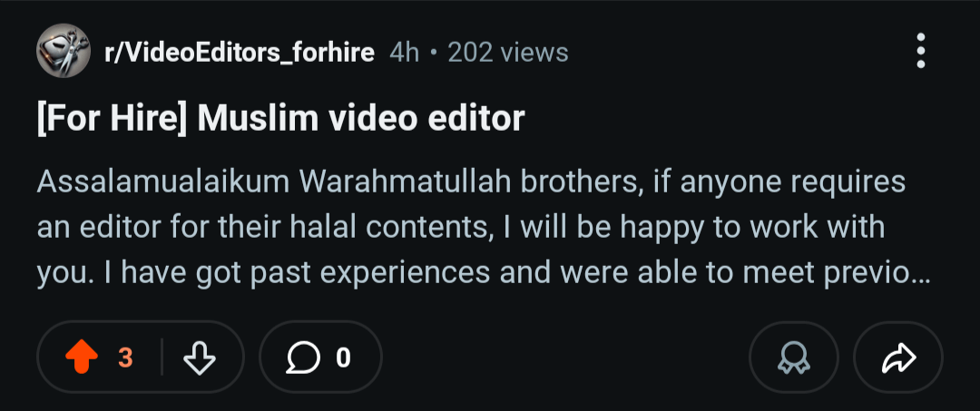Open the VideoEditors_forhire community avatar
This screenshot has height=411, width=980.
click(x=64, y=51)
